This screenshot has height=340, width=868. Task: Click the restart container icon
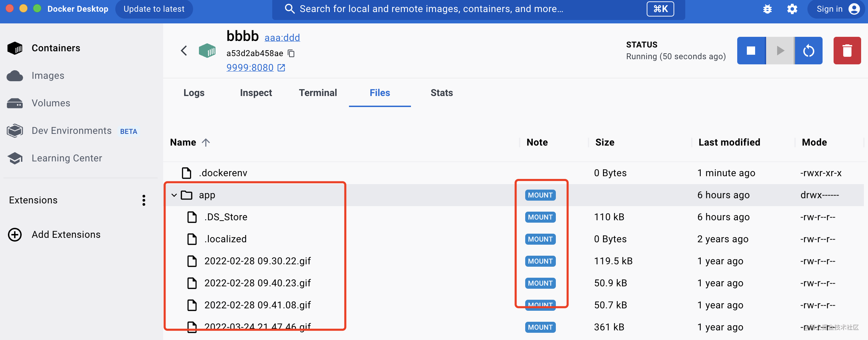pyautogui.click(x=808, y=51)
